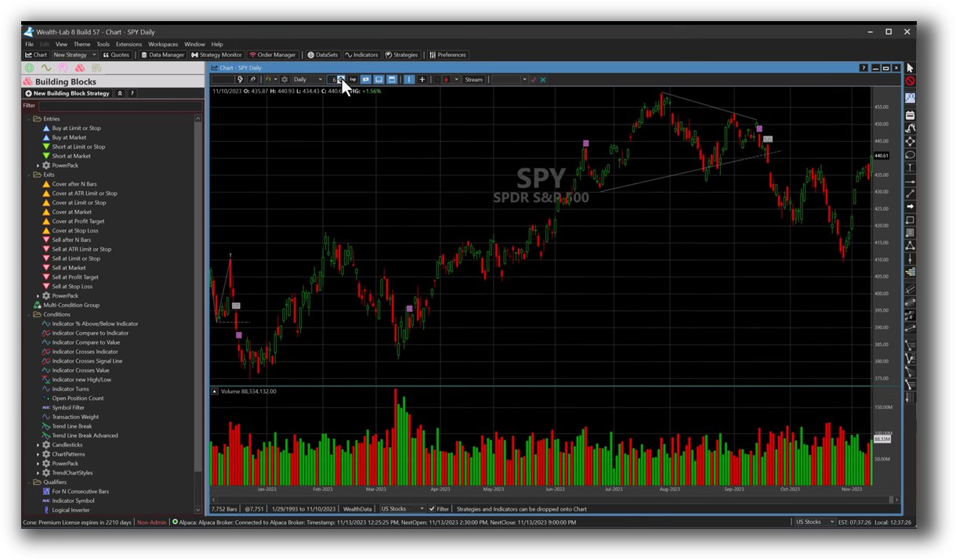Click the chart's horizontal scrollbar

pos(549,498)
